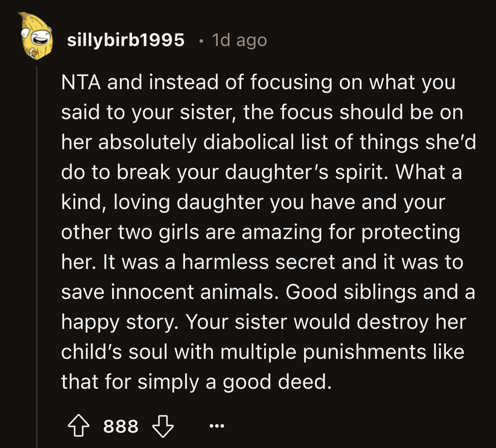The image size is (496, 448).
Task: Click the word "protecting" in the comment
Action: [x=411, y=232]
